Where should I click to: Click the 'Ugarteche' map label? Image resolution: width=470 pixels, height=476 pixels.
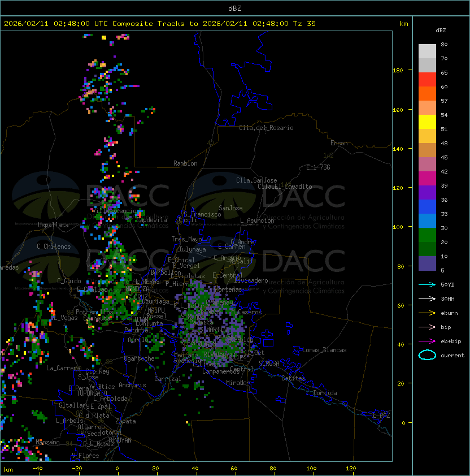tap(140, 358)
